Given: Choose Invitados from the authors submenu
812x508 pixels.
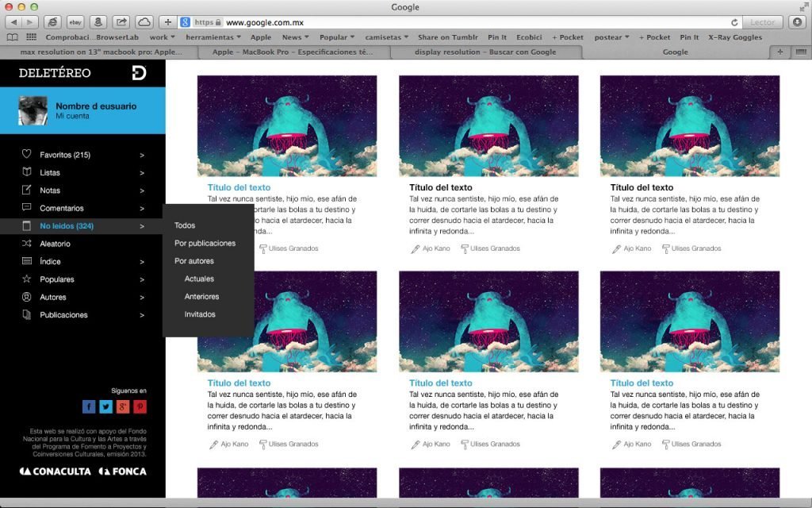Looking at the screenshot, I should coord(200,314).
